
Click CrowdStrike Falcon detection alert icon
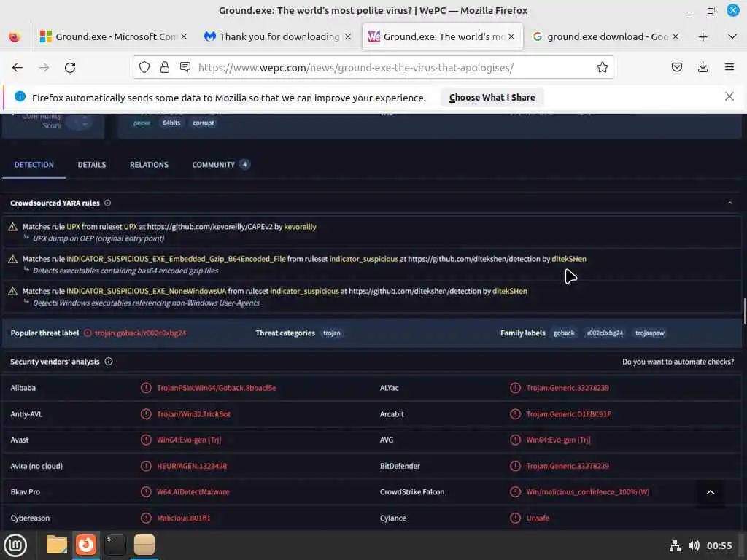515,492
